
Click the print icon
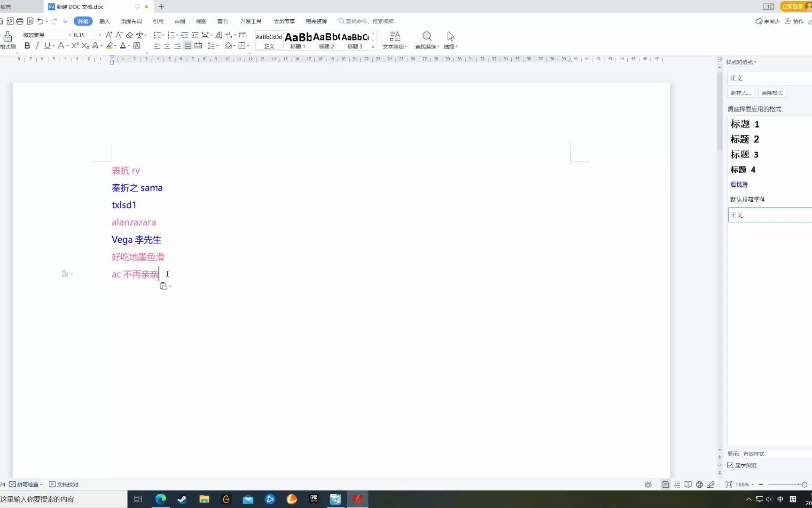20,21
